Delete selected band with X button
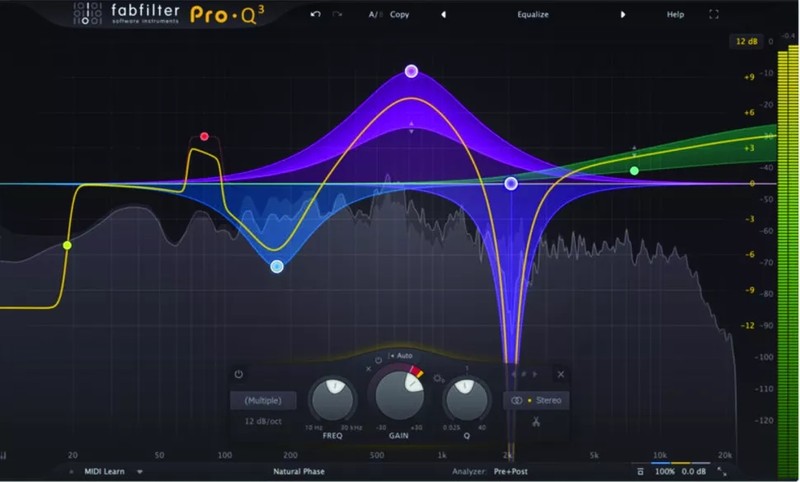Image resolution: width=800 pixels, height=482 pixels. click(561, 374)
